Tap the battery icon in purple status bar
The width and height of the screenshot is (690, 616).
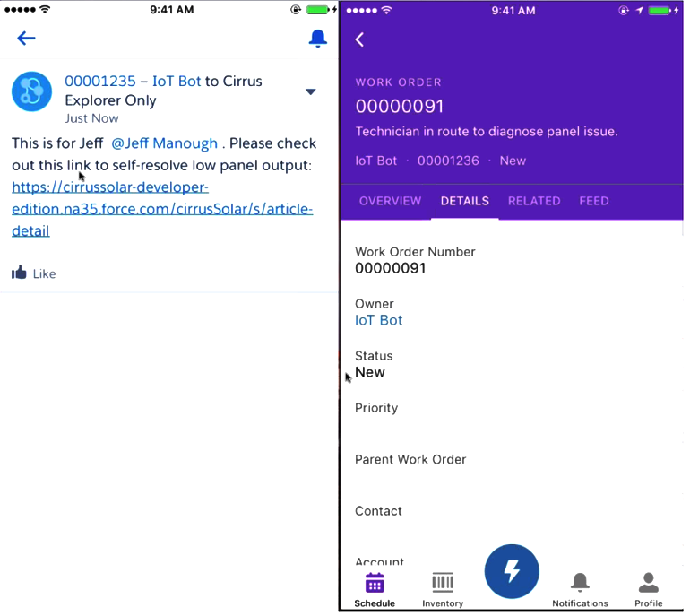[x=660, y=10]
